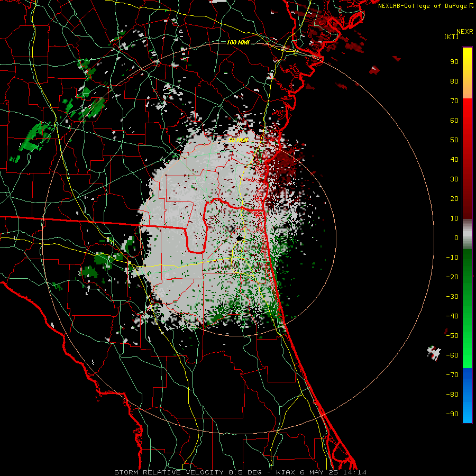The height and width of the screenshot is (476, 476).
Task: Pick the gray zero-velocity segment of color bar
Action: tap(467, 234)
